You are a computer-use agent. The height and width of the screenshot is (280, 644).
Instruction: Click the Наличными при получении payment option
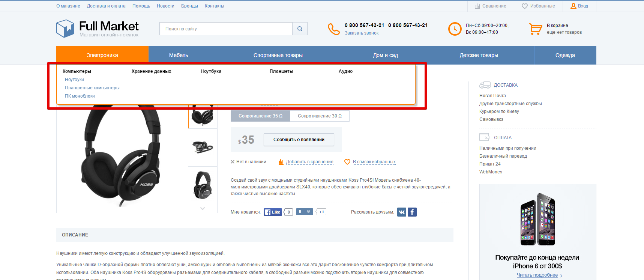[508, 148]
